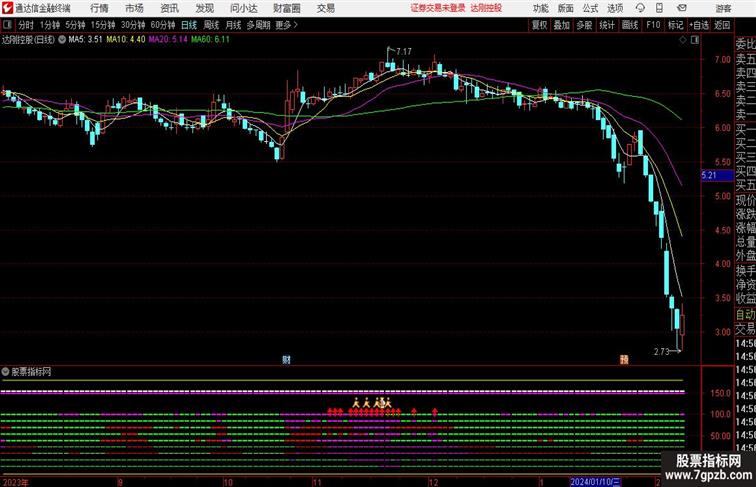Click the 股票指标网 sub-indicator name
This screenshot has width=756, height=487.
pos(31,372)
